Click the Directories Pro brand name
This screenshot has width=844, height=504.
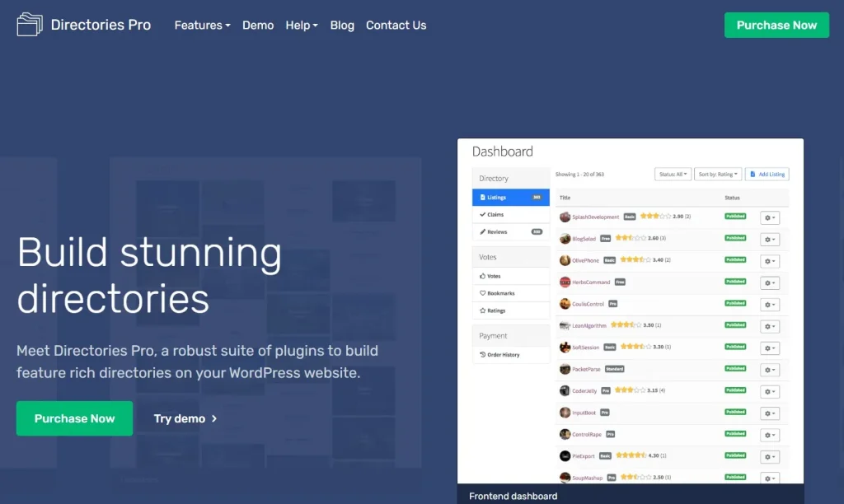click(101, 25)
